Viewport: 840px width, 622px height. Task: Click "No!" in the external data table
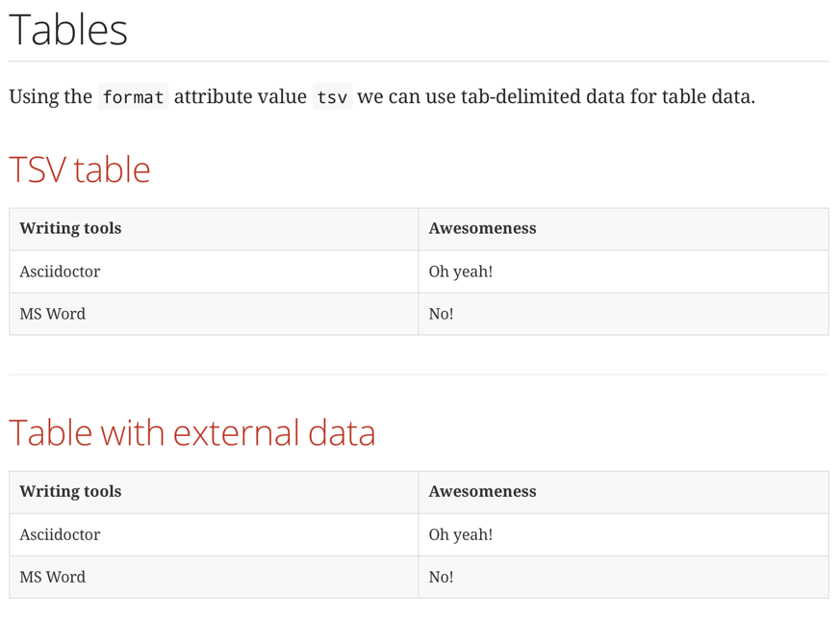(442, 577)
